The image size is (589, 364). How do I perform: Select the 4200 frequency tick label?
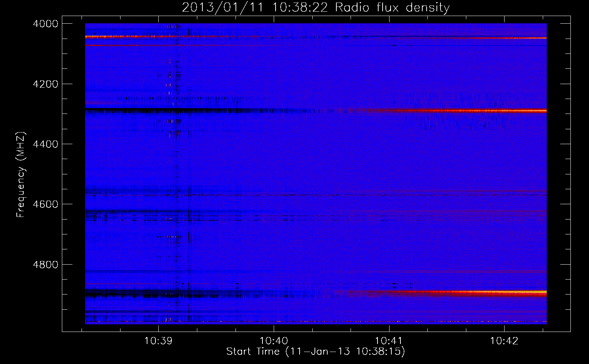[x=46, y=84]
